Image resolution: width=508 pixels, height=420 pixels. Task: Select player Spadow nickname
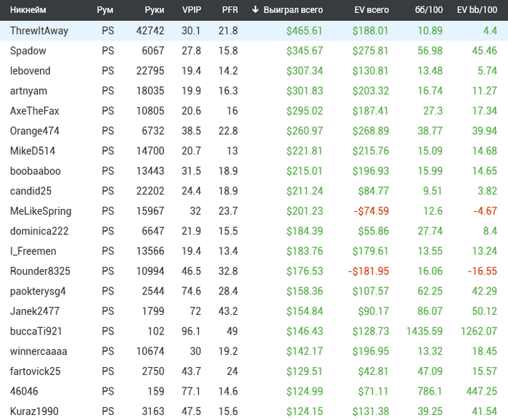pos(28,51)
